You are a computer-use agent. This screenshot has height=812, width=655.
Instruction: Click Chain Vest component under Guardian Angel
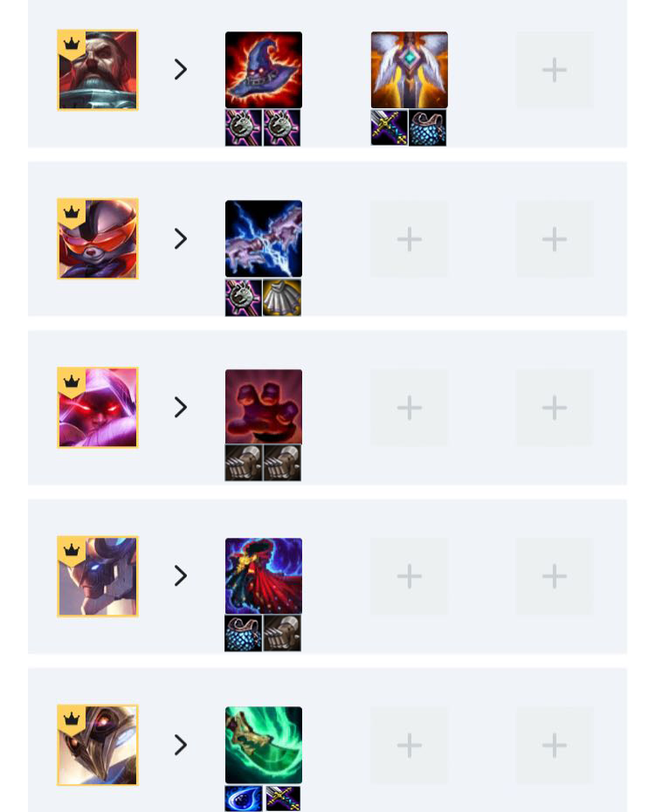(428, 127)
